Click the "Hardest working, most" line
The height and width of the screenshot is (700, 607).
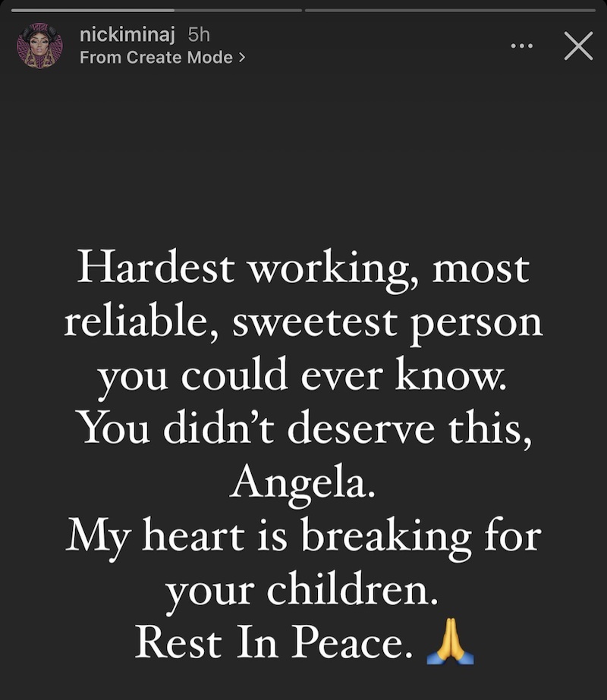[303, 269]
